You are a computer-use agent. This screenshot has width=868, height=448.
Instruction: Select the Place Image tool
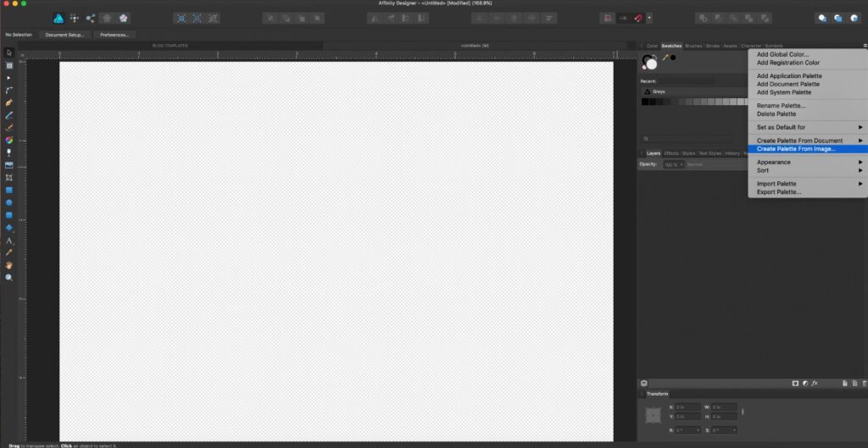click(8, 165)
